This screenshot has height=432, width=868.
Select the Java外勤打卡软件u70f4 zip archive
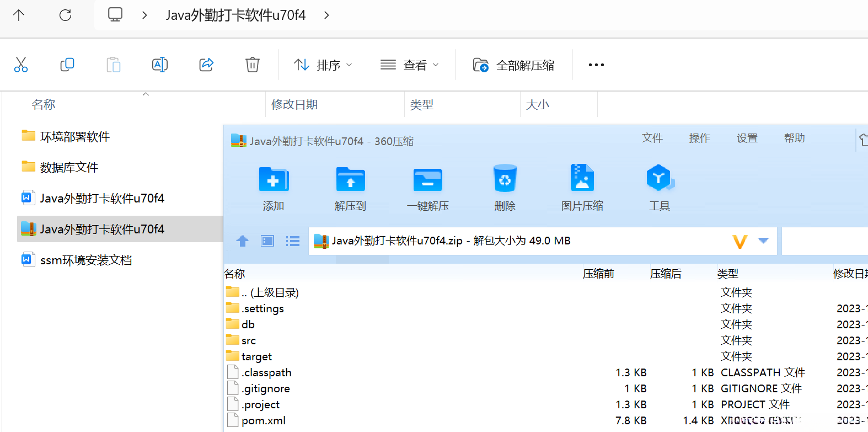click(x=120, y=229)
